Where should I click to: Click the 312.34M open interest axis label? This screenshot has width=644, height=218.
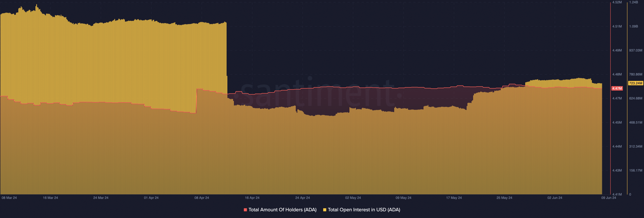635,146
